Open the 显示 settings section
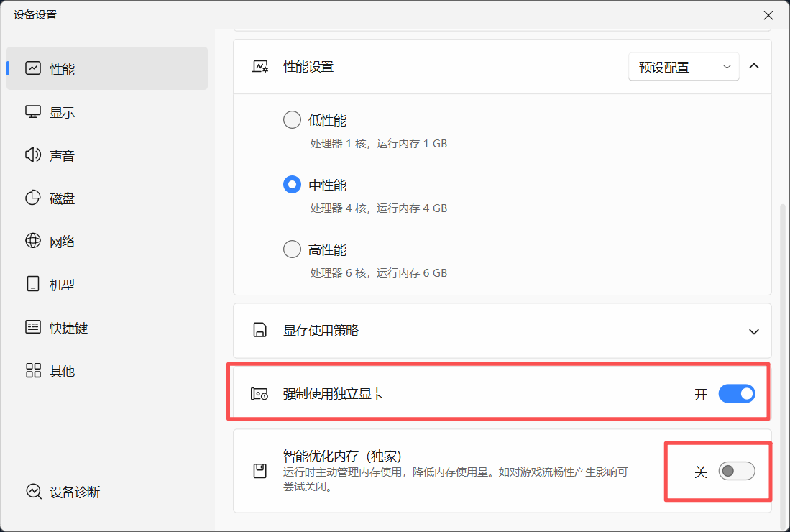This screenshot has height=532, width=790. (x=32, y=111)
